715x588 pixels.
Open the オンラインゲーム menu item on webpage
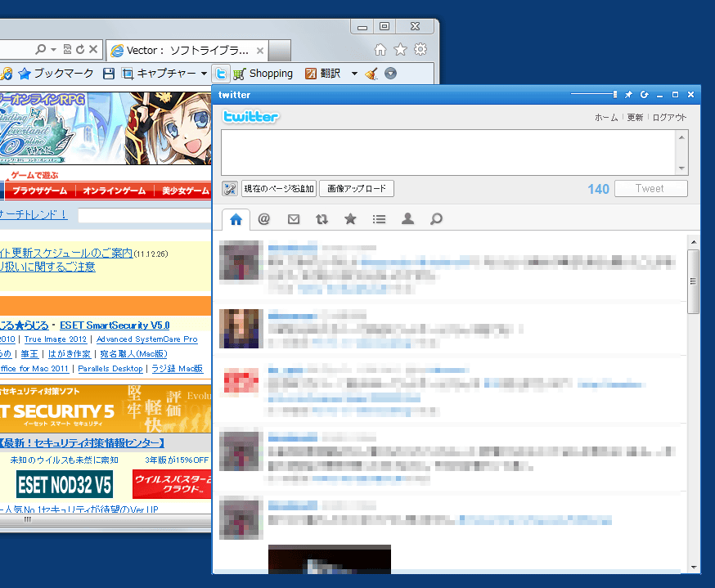click(x=114, y=191)
